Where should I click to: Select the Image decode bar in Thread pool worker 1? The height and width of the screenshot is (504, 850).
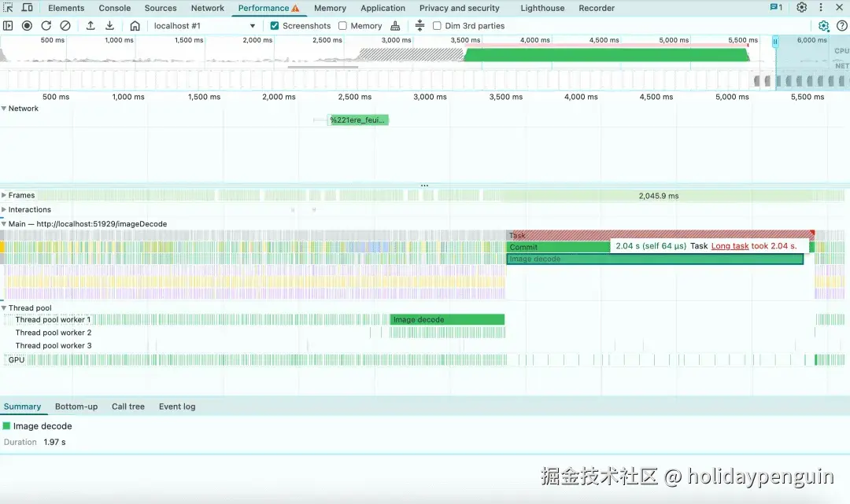[447, 320]
